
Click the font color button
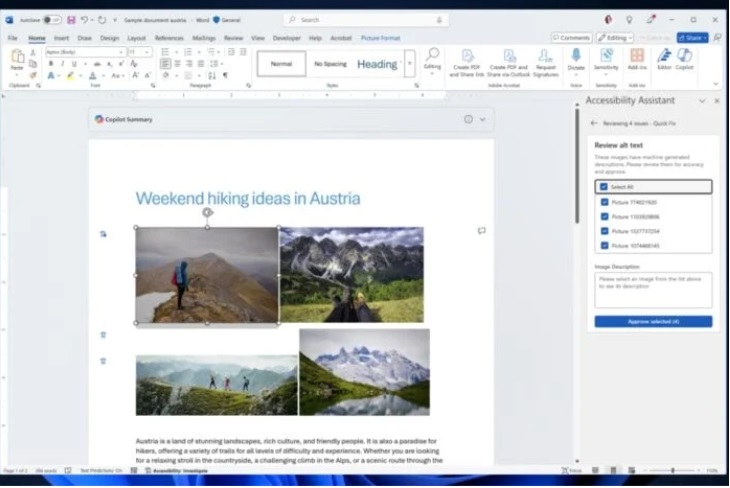click(x=93, y=75)
